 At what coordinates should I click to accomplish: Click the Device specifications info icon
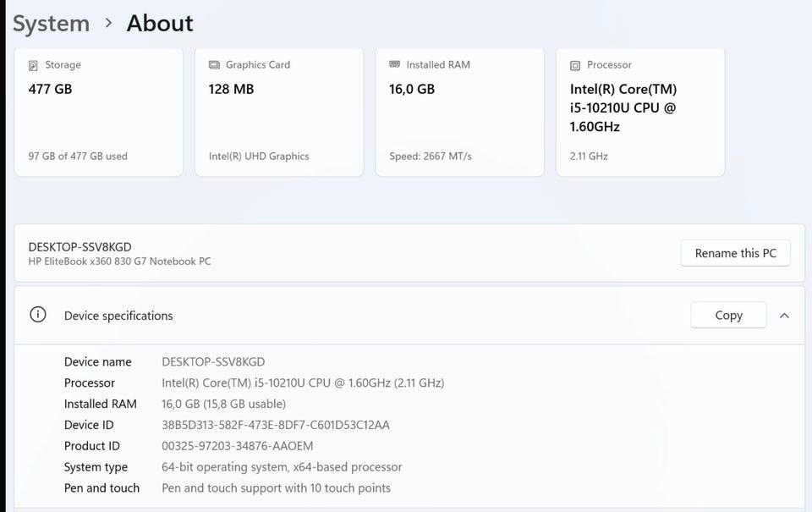[x=38, y=315]
